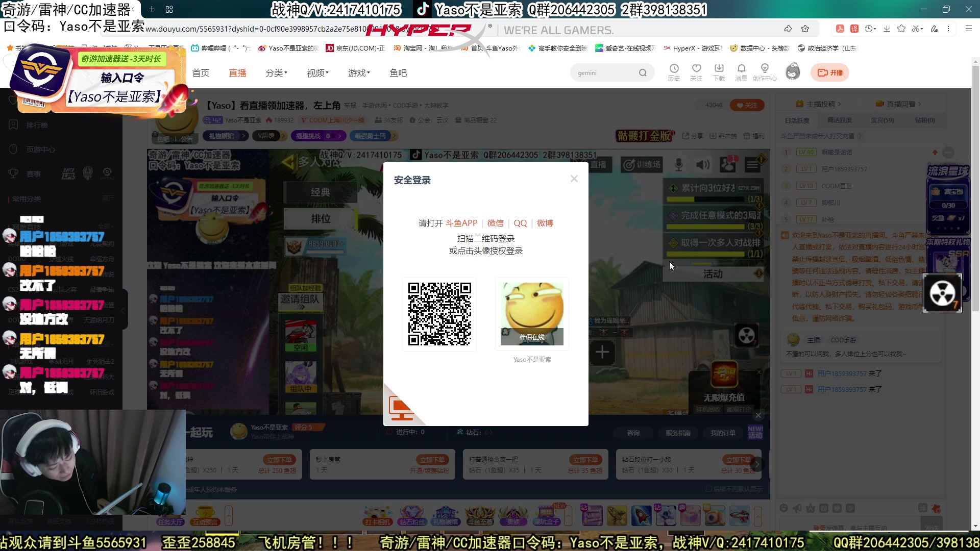980x551 pixels.
Task: Click the browser pen notes icon
Action: 934,29
